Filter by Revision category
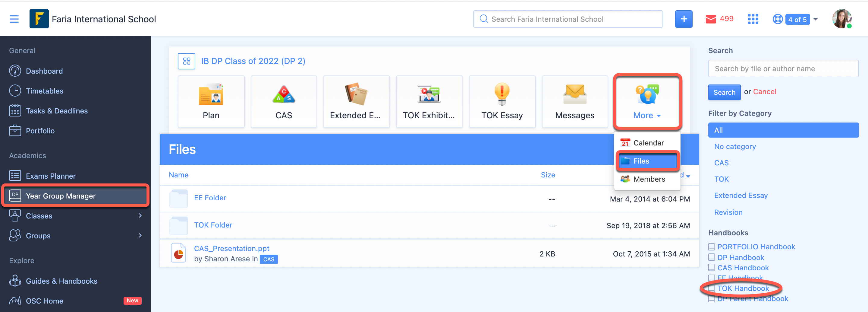 [728, 212]
